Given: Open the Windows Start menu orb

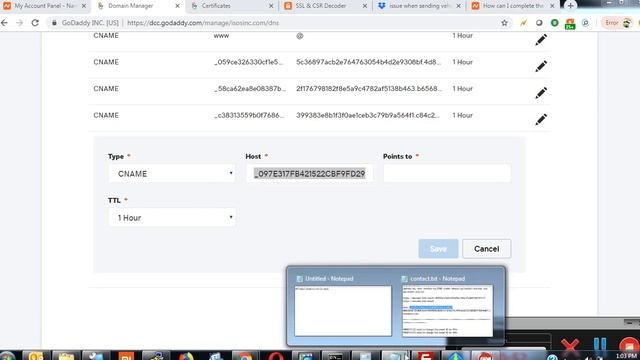Looking at the screenshot, I should click(x=7, y=356).
